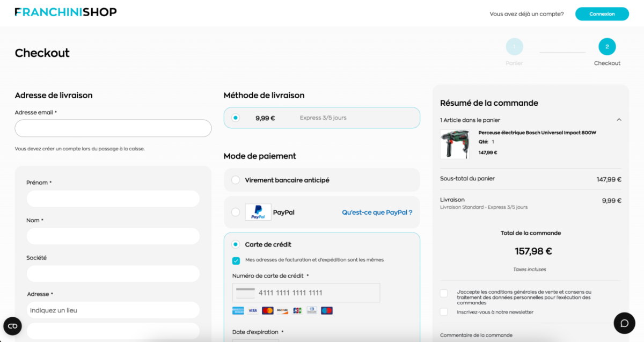
Task: Click the Checkout step indicator
Action: pos(607,47)
